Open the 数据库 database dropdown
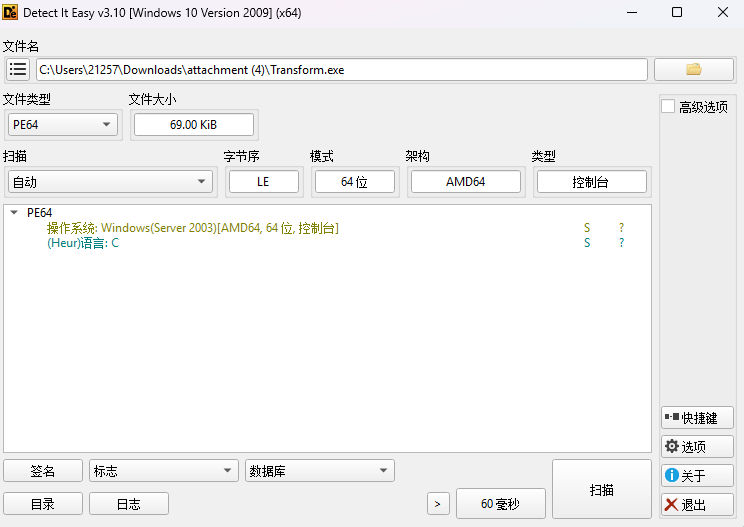This screenshot has height=527, width=744. coord(320,471)
